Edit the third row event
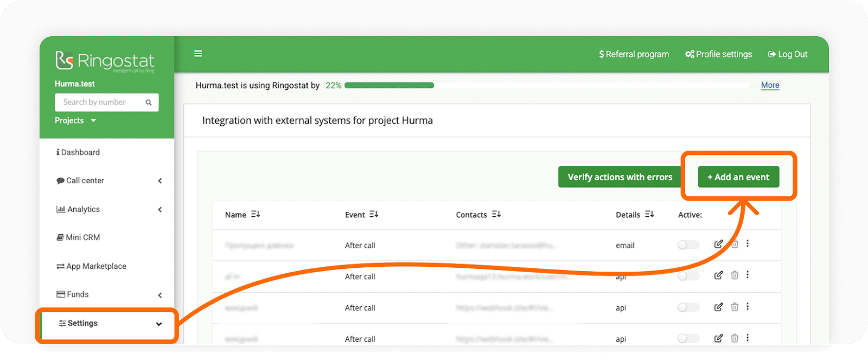This screenshot has width=868, height=360. pos(718,307)
